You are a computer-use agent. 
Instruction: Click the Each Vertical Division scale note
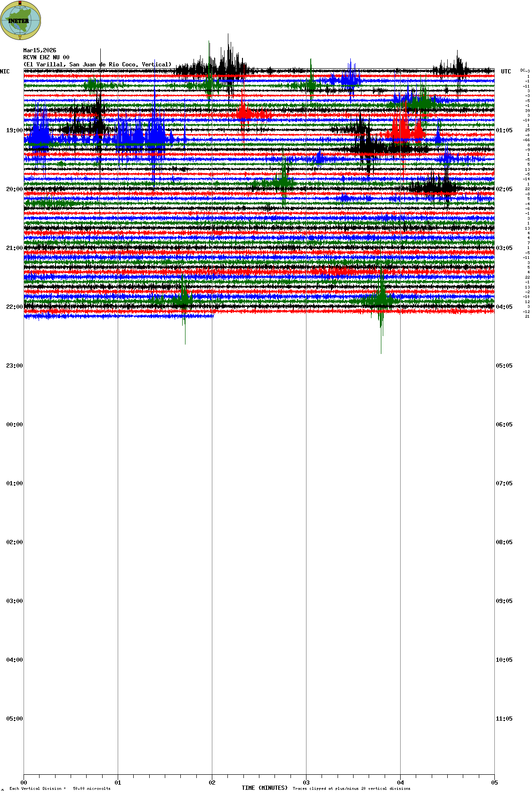(x=60, y=788)
